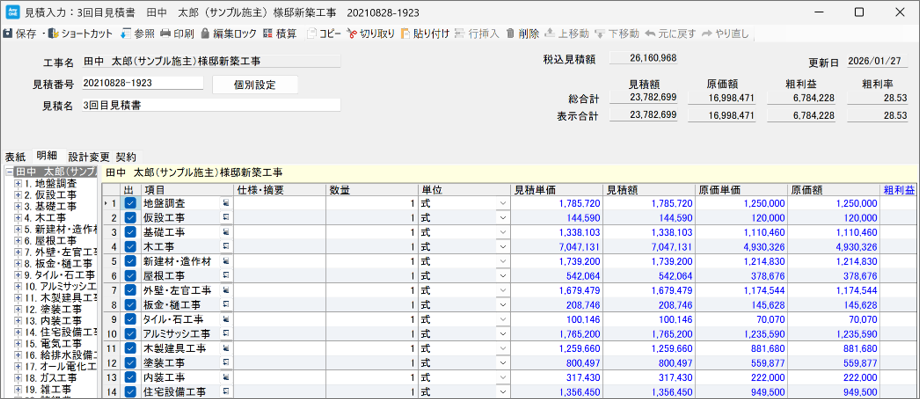Toggle the 出 checkbox for 新建材・造作材
This screenshot has height=399, width=920.
point(130,261)
